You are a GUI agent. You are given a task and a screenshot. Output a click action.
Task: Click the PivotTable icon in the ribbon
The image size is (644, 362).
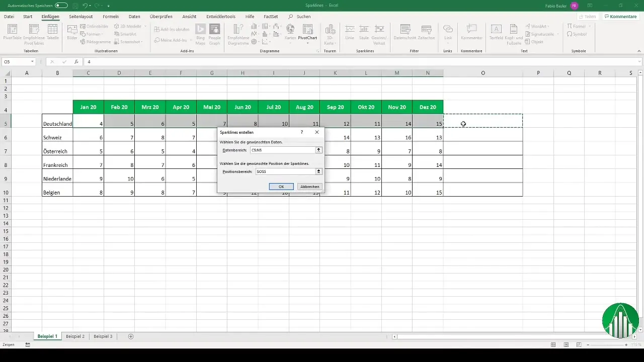click(12, 33)
